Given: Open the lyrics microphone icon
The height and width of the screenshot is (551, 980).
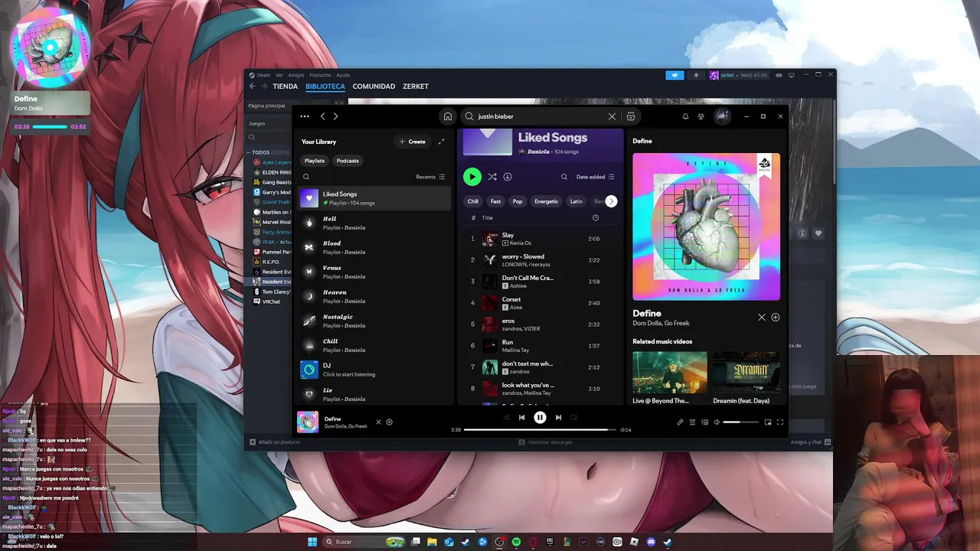Looking at the screenshot, I should [681, 422].
